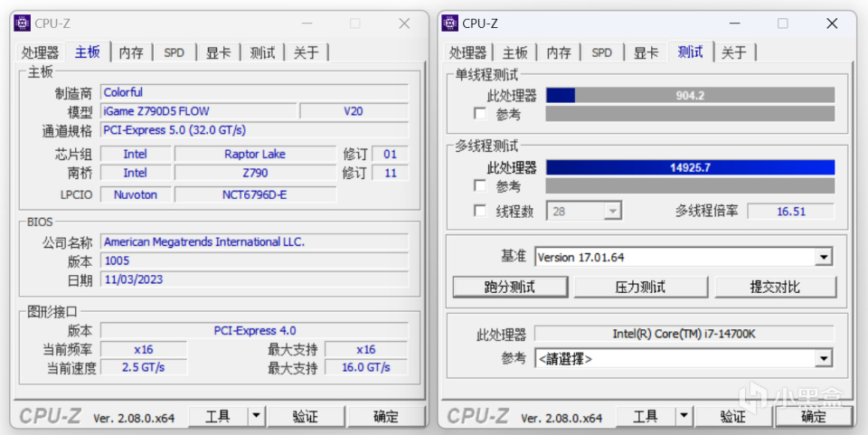Click current speed value 2.5 GT/s
Viewport: 868px width, 435px height.
click(x=144, y=367)
